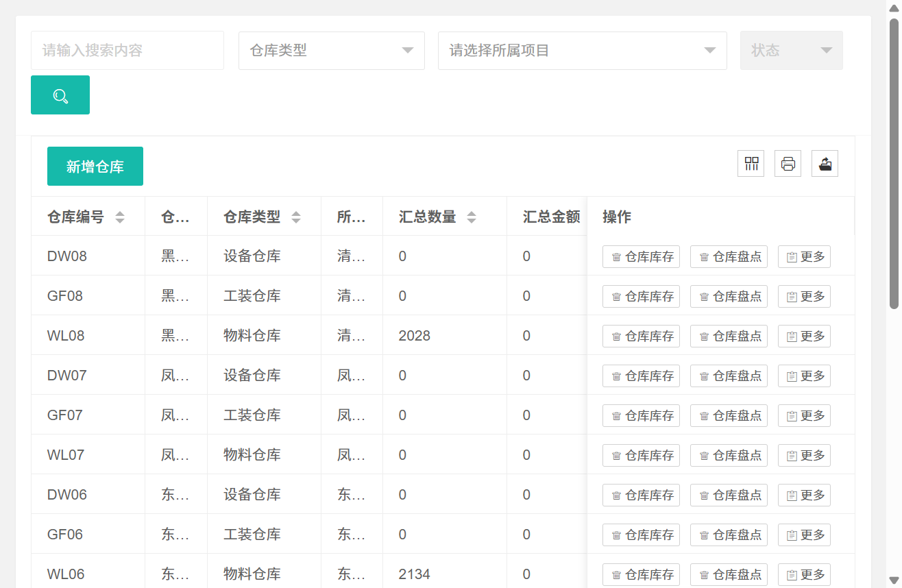Open 仓库盘点 for row GF06
This screenshot has height=588, width=902.
pyautogui.click(x=729, y=535)
